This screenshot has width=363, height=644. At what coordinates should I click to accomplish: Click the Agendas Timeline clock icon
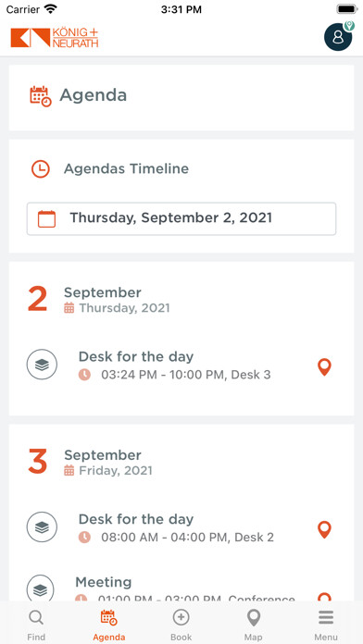41,168
